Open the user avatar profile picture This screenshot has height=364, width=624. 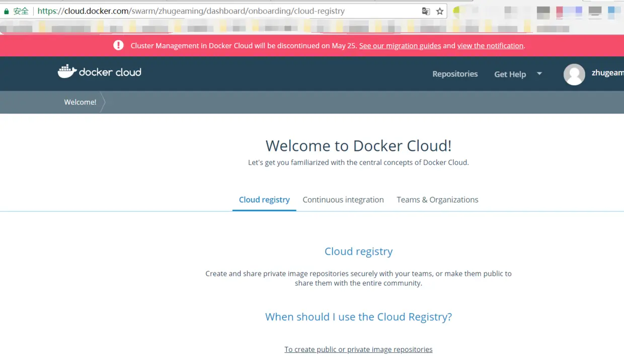[x=574, y=74]
